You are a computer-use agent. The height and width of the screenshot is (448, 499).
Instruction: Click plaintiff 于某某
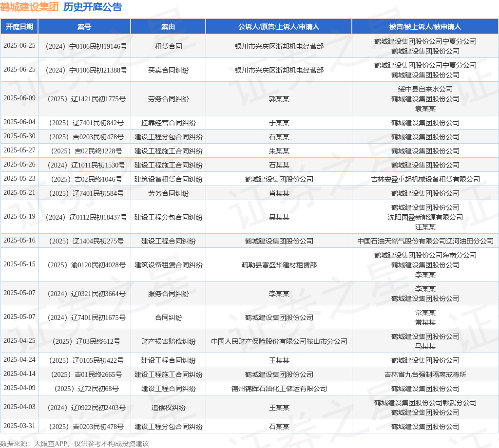279,123
